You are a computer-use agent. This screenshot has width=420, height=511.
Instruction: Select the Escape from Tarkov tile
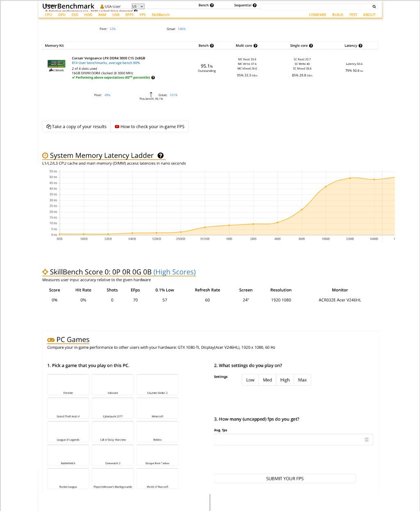click(158, 455)
